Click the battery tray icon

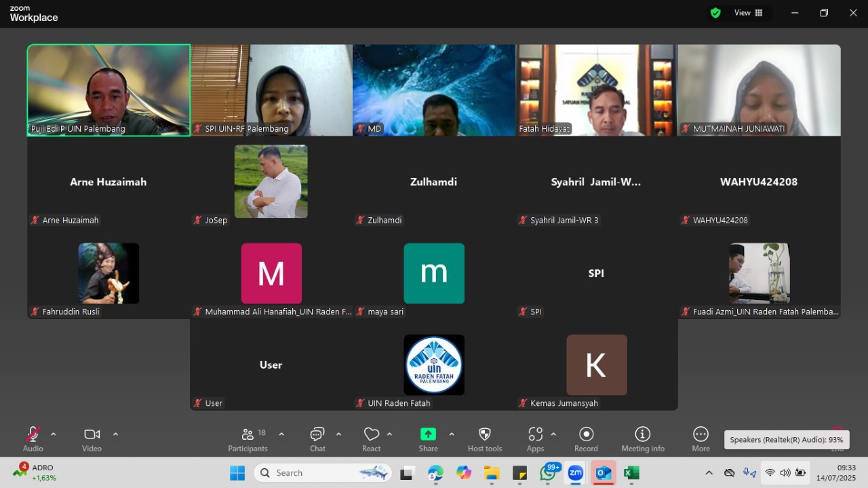801,473
